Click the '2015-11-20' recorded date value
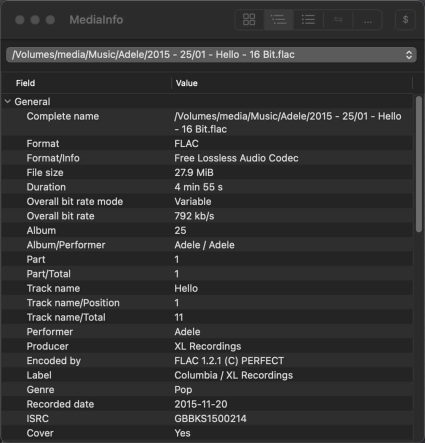 click(201, 404)
